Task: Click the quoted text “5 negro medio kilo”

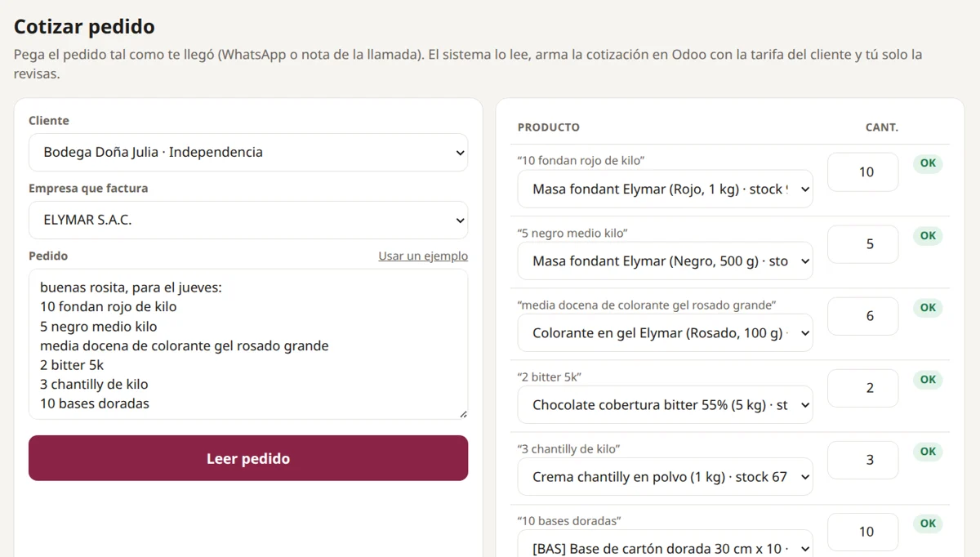Action: [572, 233]
